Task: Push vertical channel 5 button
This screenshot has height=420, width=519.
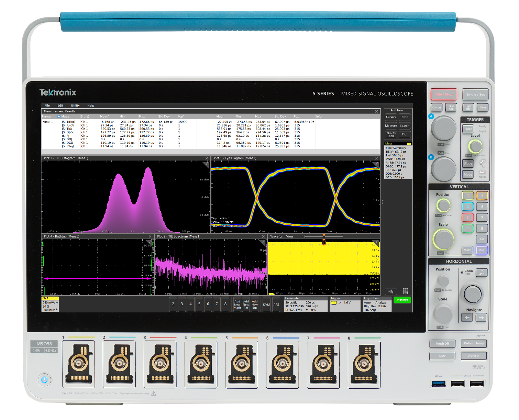Action: pyautogui.click(x=482, y=196)
